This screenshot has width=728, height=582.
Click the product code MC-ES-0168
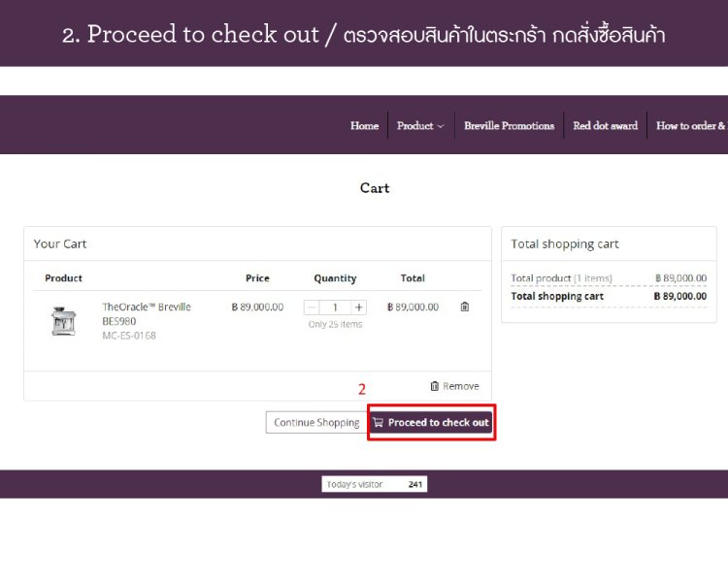129,336
